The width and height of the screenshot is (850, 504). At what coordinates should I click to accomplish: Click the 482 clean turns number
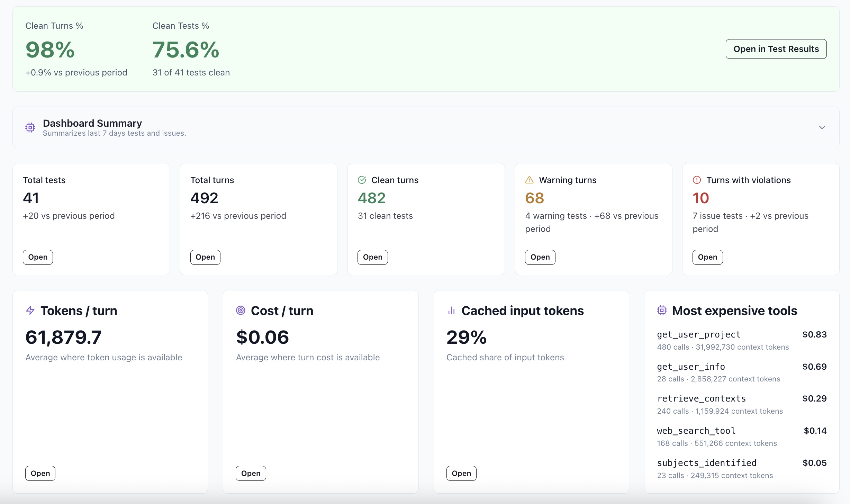click(372, 198)
